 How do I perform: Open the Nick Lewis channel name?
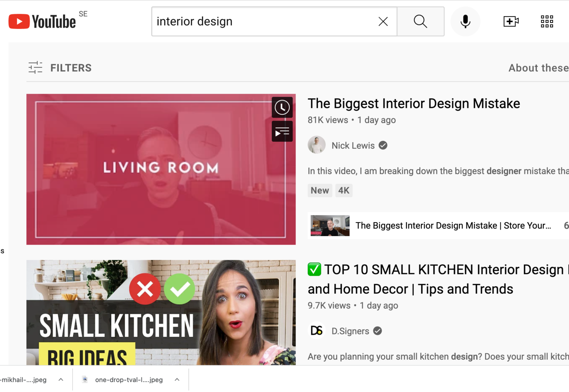coord(353,145)
